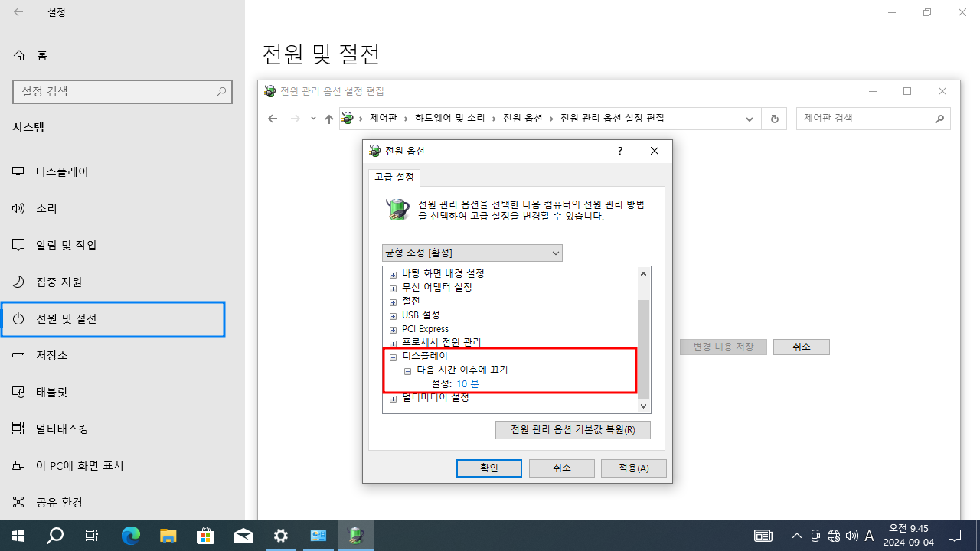
Task: Expand the desktop background settings node
Action: pos(393,275)
